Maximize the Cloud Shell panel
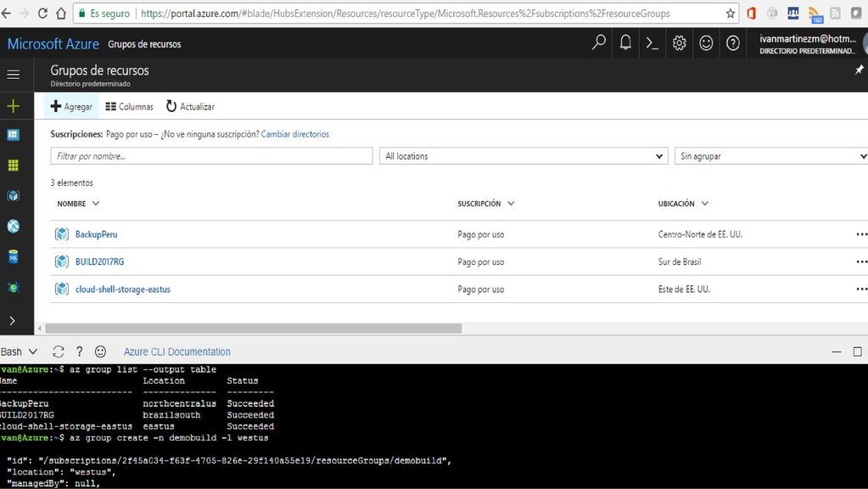Screen dimensions: 868x489 [858, 351]
